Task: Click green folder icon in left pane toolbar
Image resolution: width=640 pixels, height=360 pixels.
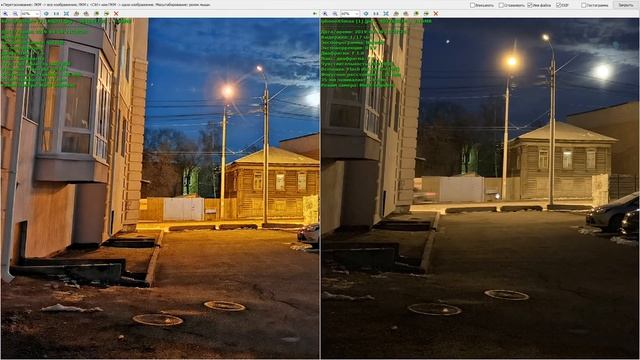Action: click(97, 13)
